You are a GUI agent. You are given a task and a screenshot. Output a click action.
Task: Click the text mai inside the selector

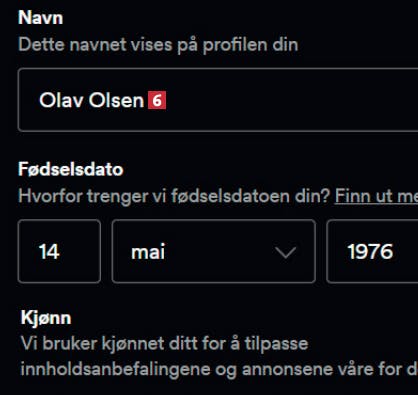click(148, 252)
